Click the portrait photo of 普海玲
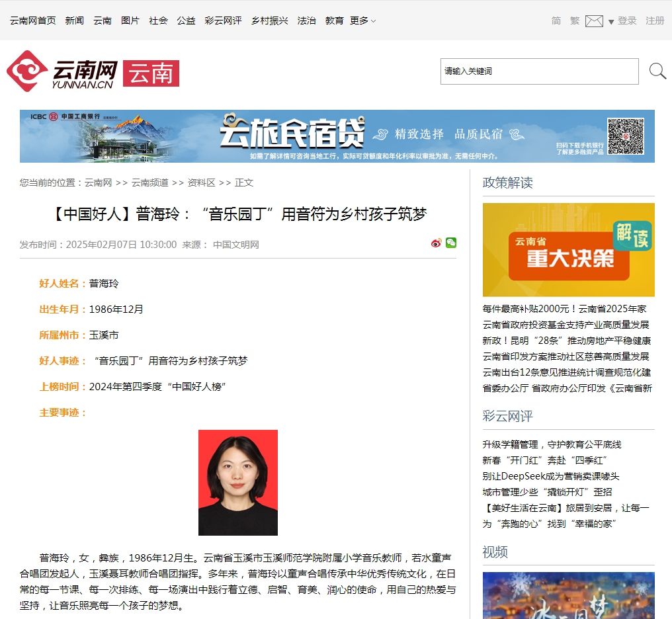 click(238, 482)
